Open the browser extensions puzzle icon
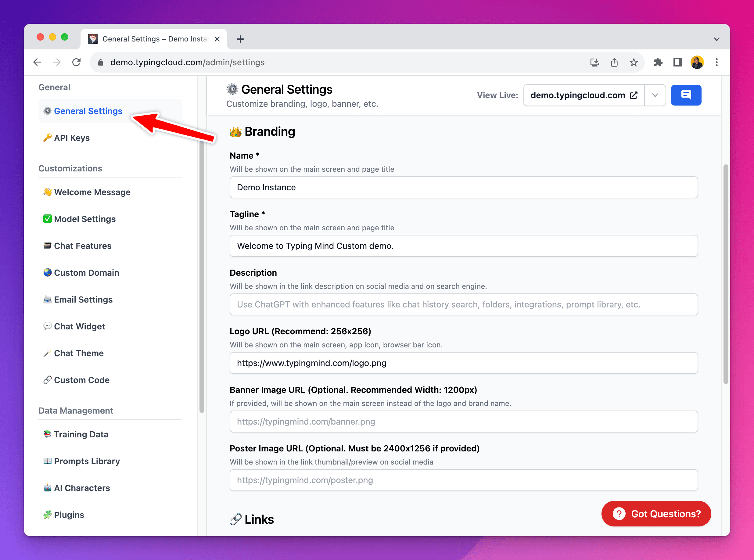 point(658,62)
